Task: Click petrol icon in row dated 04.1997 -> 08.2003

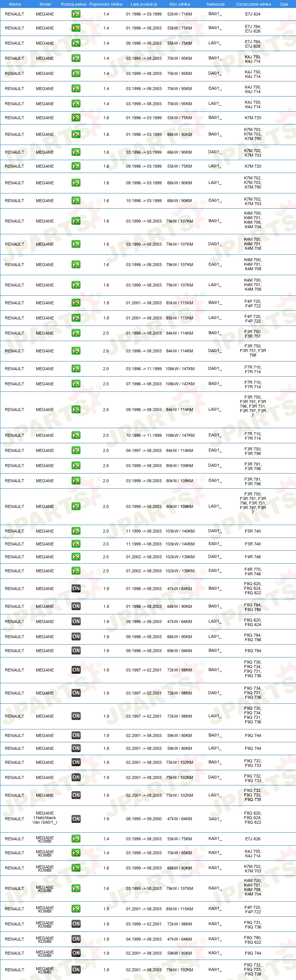Action: pyautogui.click(x=76, y=450)
